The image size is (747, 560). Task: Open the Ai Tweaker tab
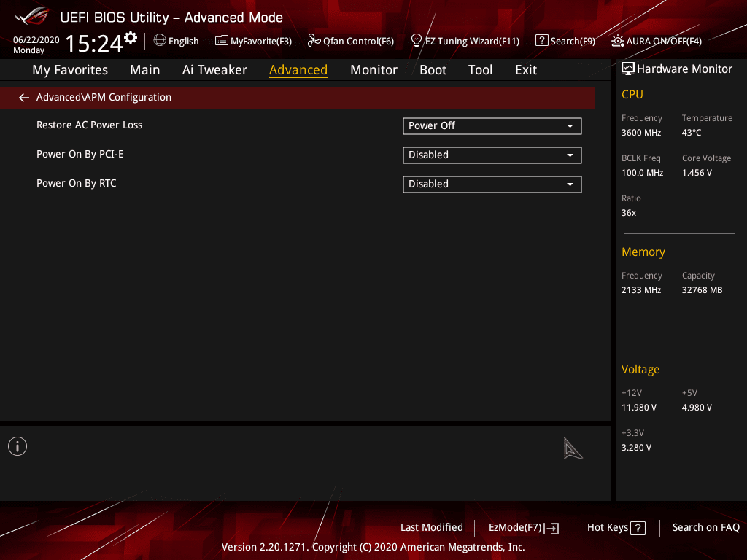(214, 70)
